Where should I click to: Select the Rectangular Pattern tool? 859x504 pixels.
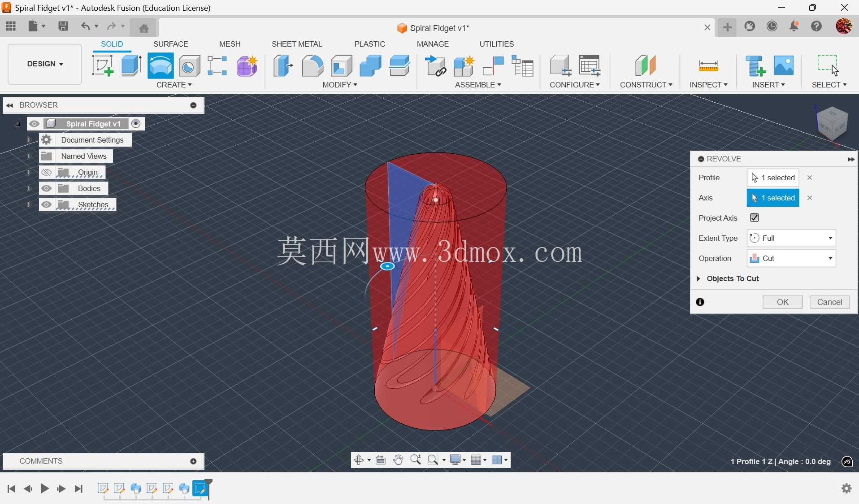(217, 66)
